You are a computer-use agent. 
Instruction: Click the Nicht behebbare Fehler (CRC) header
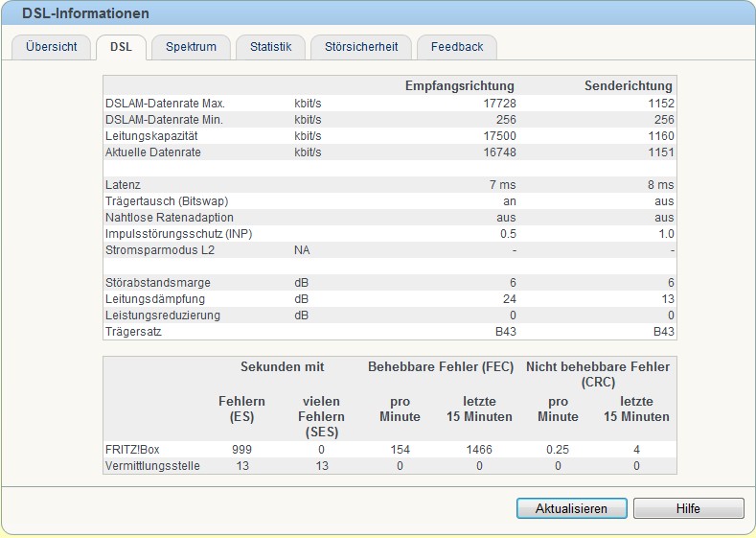598,374
